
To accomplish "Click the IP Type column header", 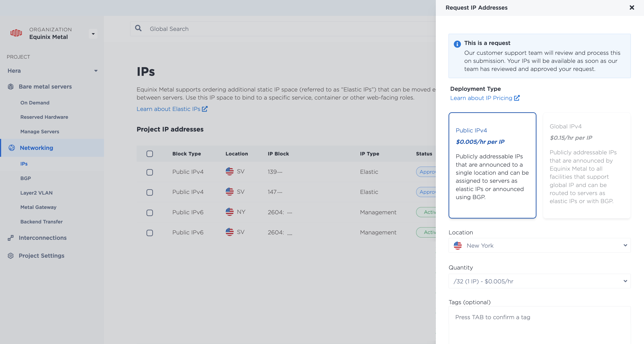I will tap(369, 154).
